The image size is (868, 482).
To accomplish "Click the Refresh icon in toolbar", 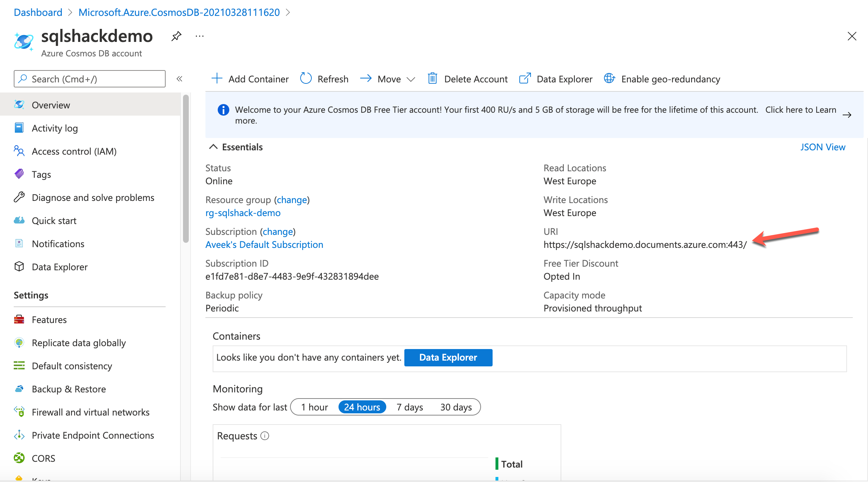I will (306, 78).
